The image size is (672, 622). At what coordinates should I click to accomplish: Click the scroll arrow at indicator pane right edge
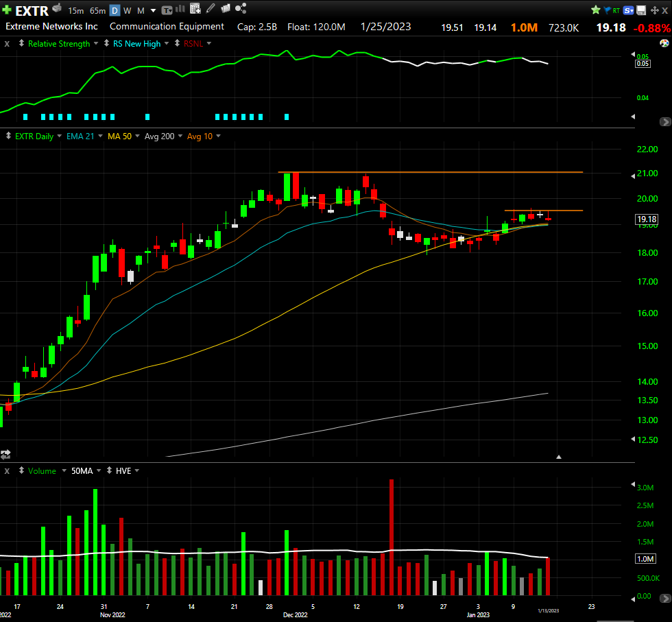pyautogui.click(x=664, y=122)
